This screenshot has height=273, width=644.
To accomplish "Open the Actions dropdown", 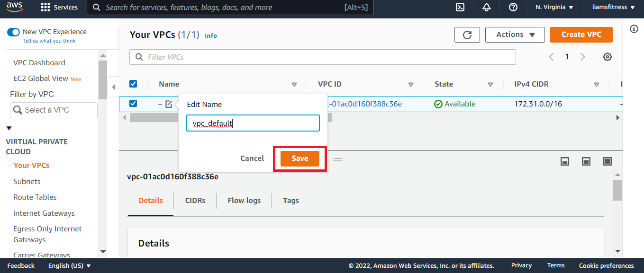I will pos(516,35).
